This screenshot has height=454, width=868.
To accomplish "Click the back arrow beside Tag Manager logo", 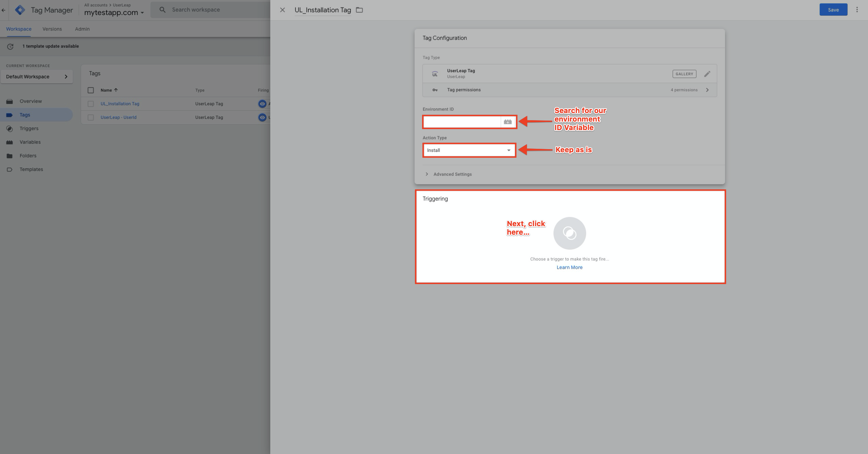I will [3, 10].
